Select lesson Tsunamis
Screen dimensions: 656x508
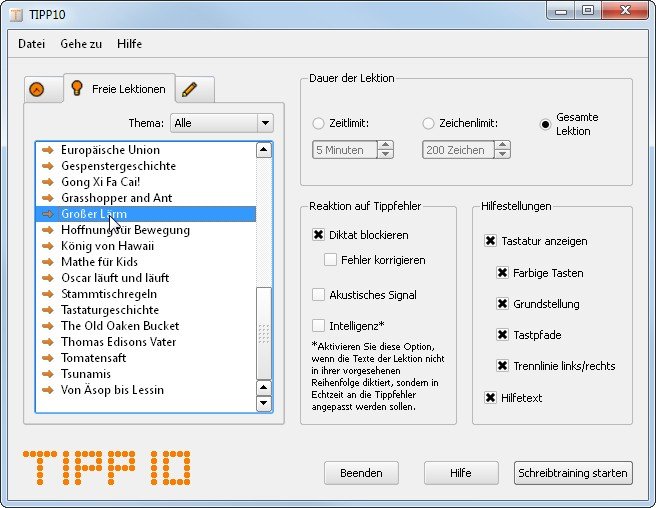point(146,374)
